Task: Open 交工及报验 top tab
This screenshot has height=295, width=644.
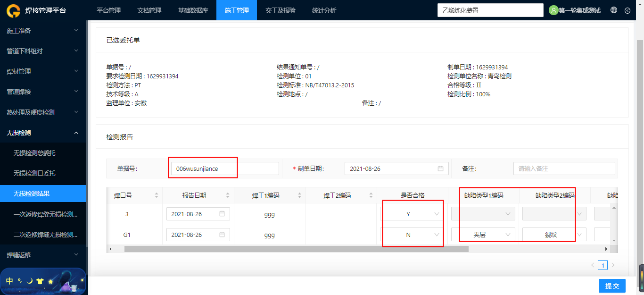Action: click(x=281, y=10)
